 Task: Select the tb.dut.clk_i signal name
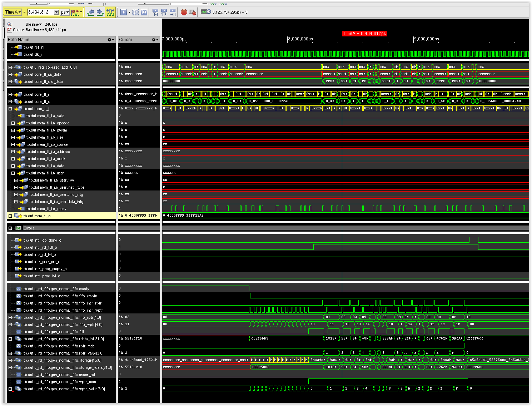coord(34,54)
